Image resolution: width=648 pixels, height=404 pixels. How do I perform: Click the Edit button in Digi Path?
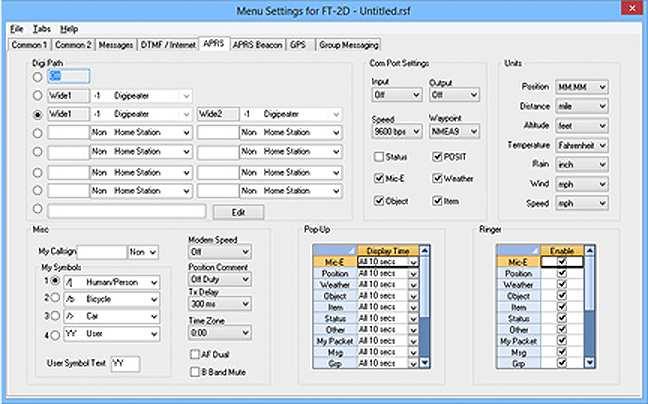238,212
